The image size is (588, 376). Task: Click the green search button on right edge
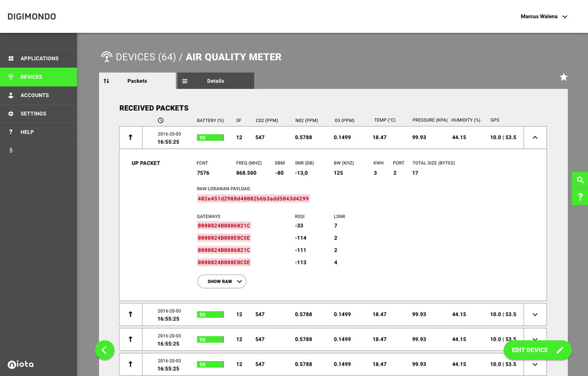(x=580, y=180)
